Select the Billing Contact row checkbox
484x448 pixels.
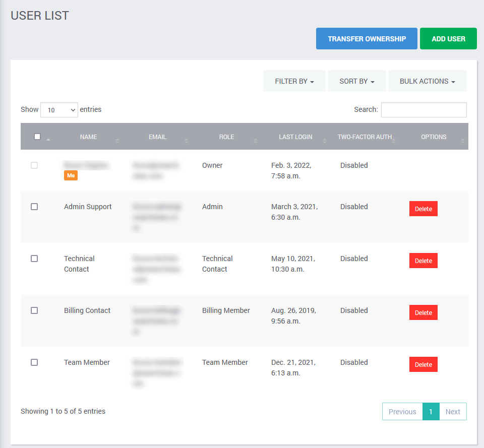(34, 310)
